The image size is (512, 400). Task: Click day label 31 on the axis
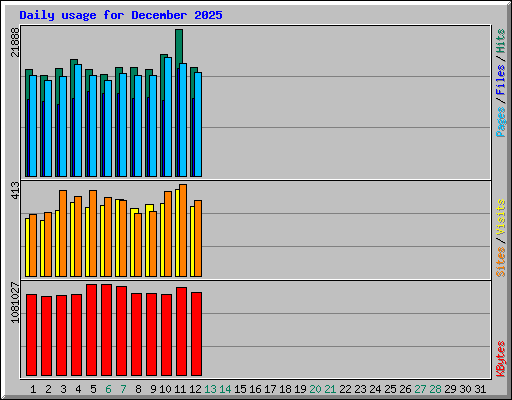coord(480,389)
